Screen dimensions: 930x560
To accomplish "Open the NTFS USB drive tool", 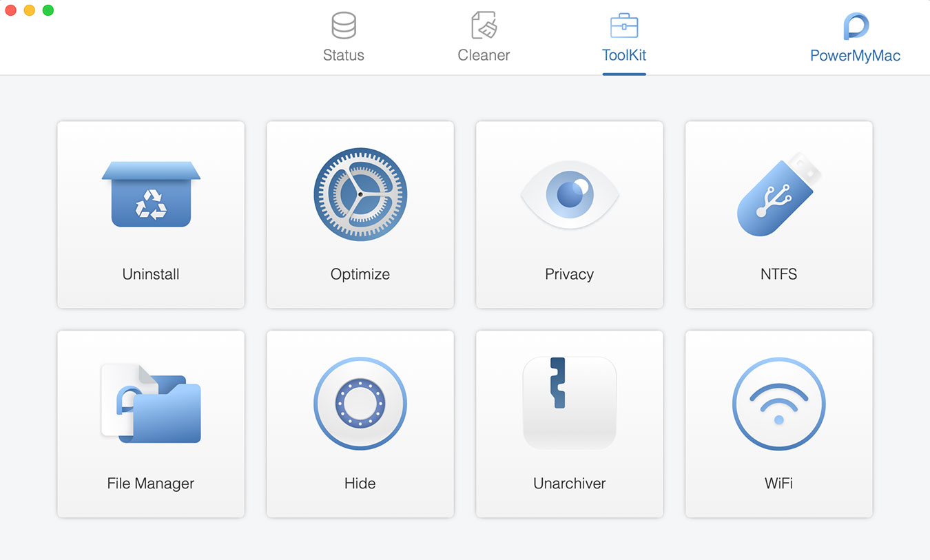I will point(778,194).
